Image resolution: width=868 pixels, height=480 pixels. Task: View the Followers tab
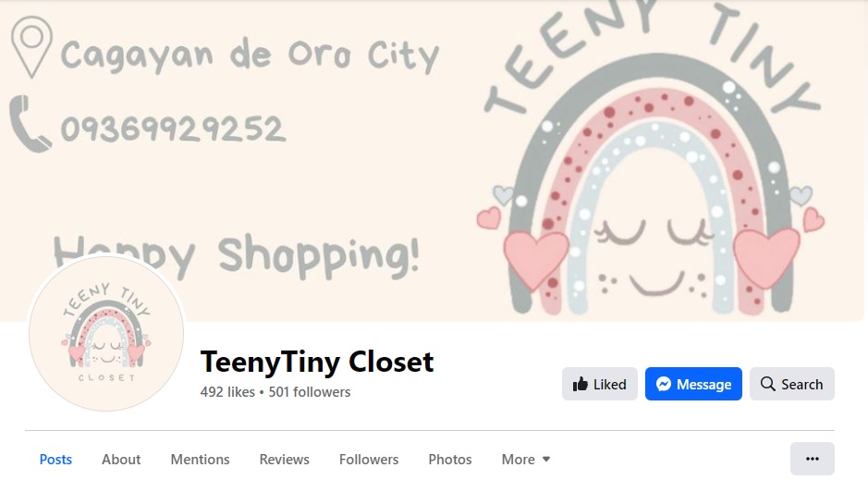(x=369, y=459)
